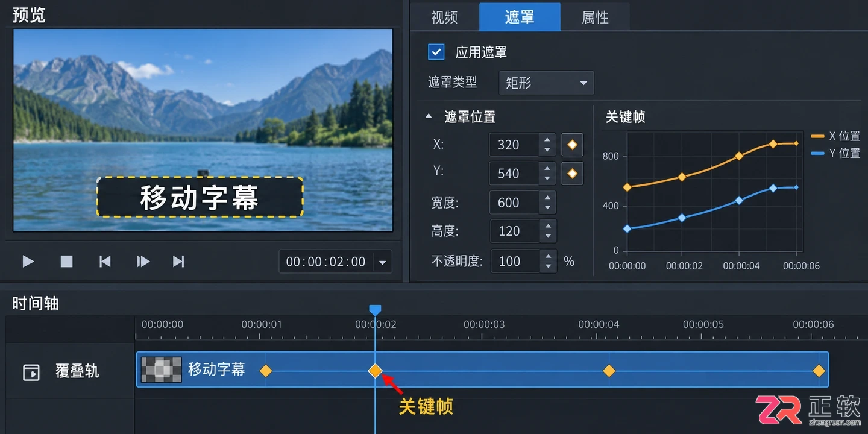The image size is (868, 434).
Task: Click the X 位置 orange legend entry
Action: [835, 136]
